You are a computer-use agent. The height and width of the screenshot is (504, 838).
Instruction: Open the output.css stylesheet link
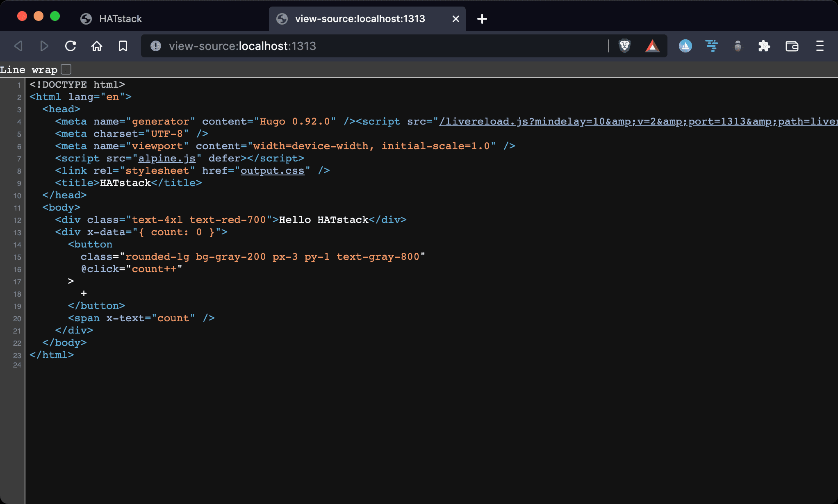[x=272, y=171]
